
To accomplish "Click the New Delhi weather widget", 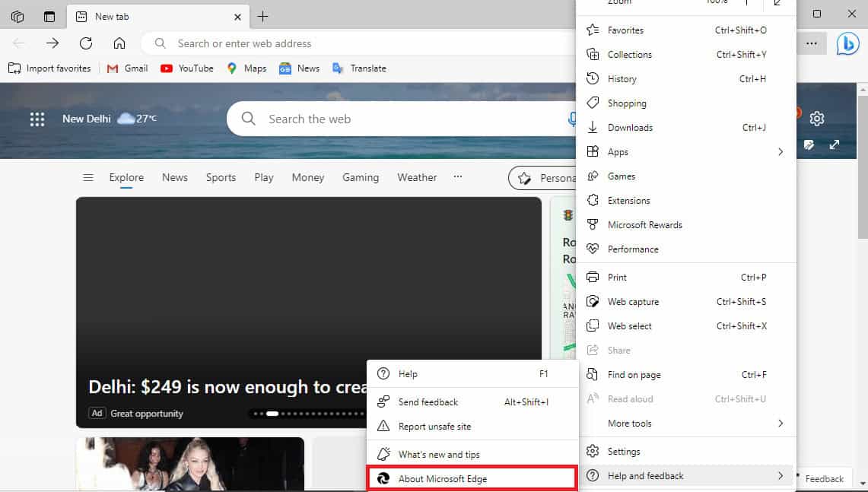I will click(x=109, y=119).
